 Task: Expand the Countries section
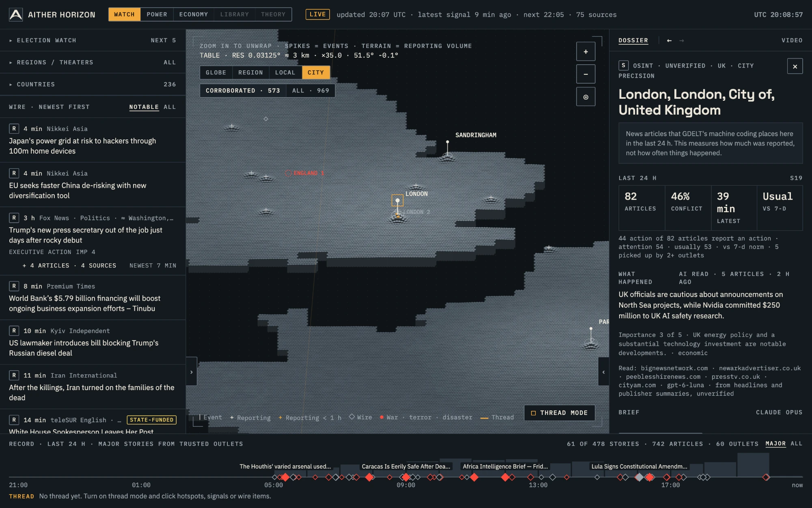point(93,84)
